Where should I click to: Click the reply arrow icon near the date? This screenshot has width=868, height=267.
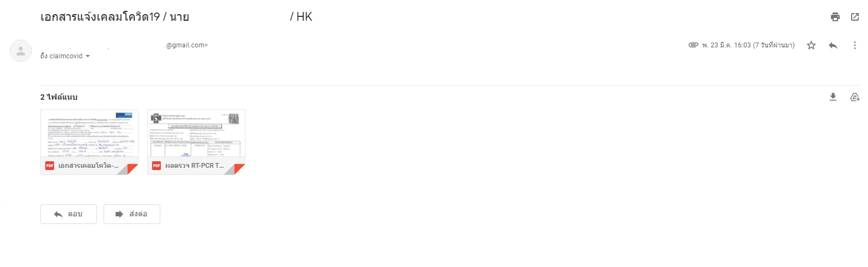pos(833,45)
